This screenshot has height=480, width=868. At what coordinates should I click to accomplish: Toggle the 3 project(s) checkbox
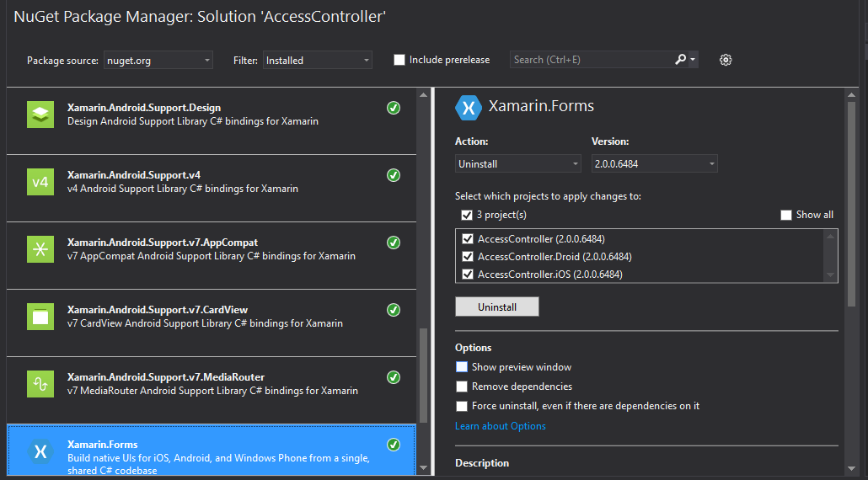click(x=467, y=215)
